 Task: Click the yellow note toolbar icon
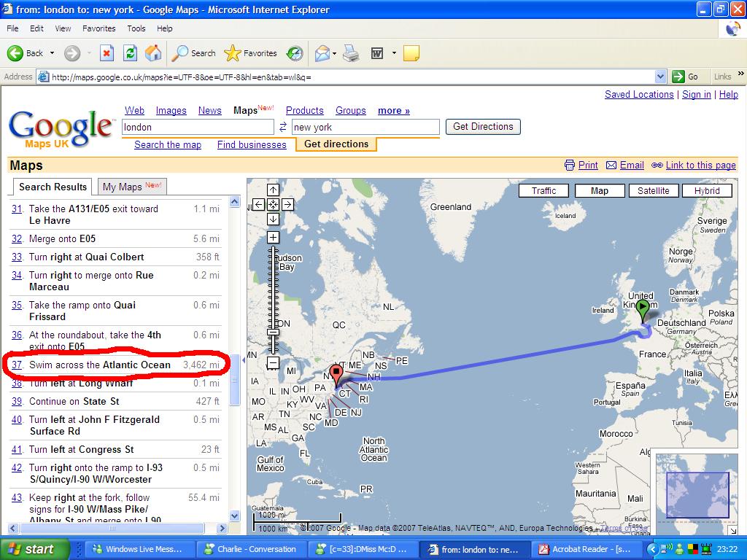[411, 53]
